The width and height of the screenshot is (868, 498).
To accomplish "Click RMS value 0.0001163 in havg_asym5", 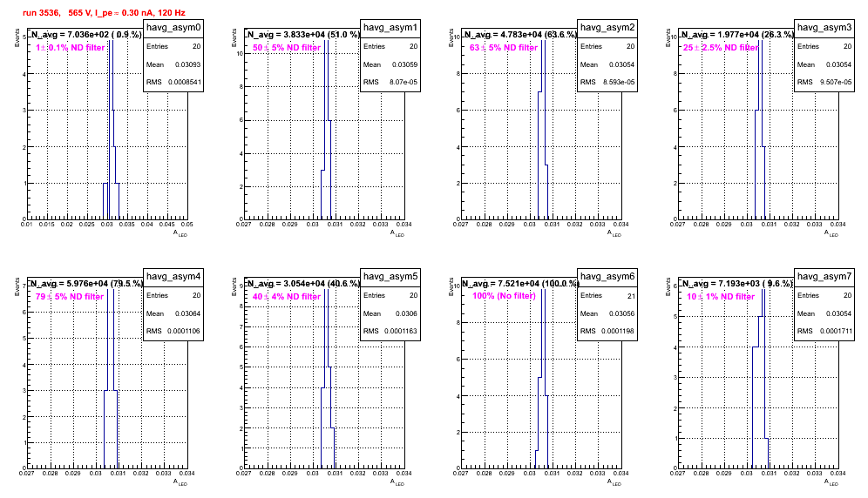I will click(402, 331).
